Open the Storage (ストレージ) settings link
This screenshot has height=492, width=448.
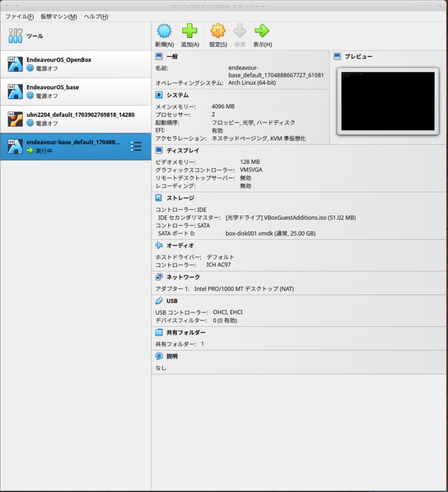(x=180, y=198)
